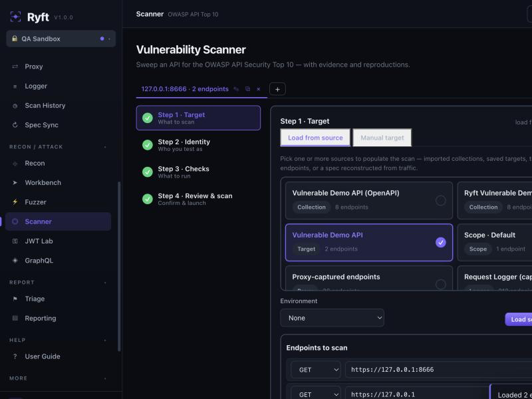This screenshot has width=532, height=399.
Task: Click the Fuzzer lightning icon
Action: pyautogui.click(x=15, y=202)
